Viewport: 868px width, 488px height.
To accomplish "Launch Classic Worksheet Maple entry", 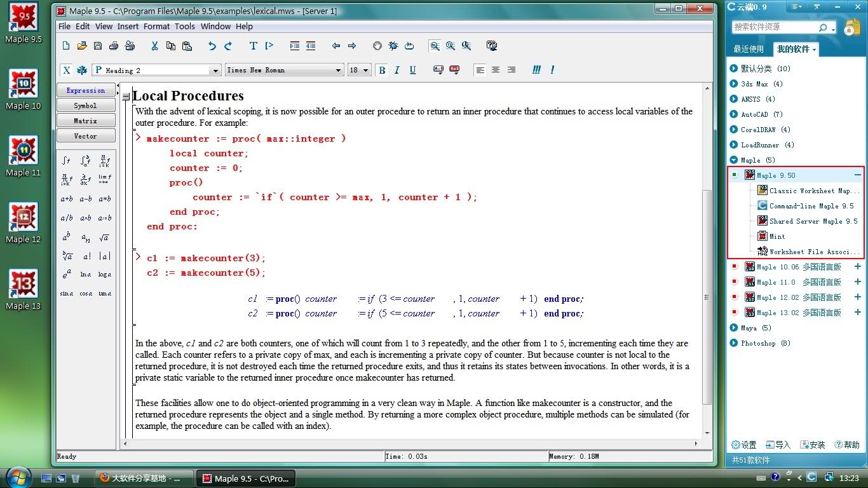I will [808, 191].
